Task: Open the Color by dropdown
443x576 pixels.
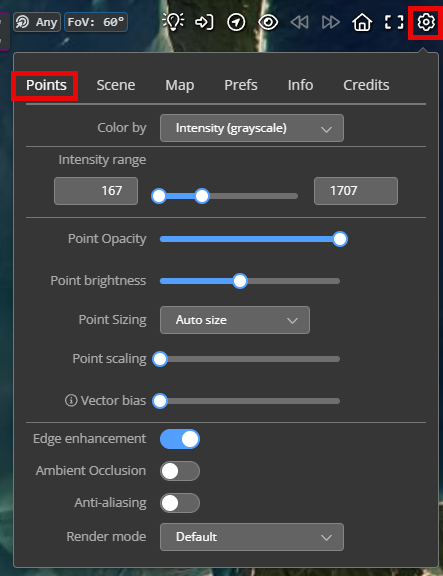Action: coord(252,128)
